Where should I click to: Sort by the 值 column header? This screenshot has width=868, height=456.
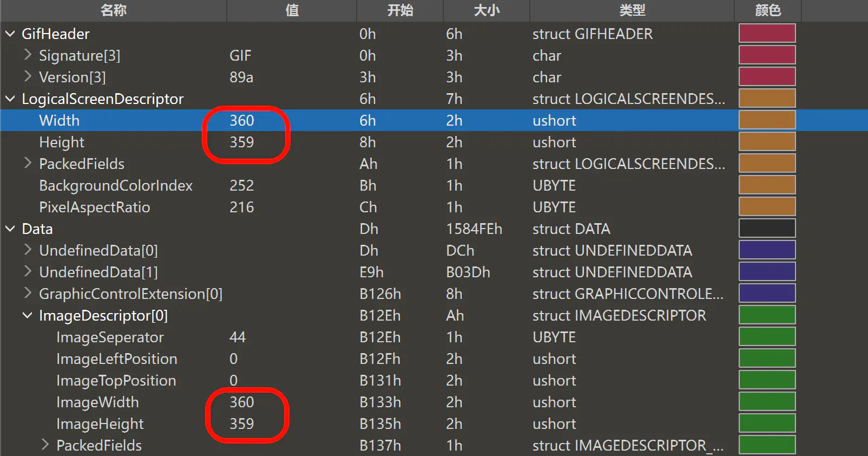[292, 10]
